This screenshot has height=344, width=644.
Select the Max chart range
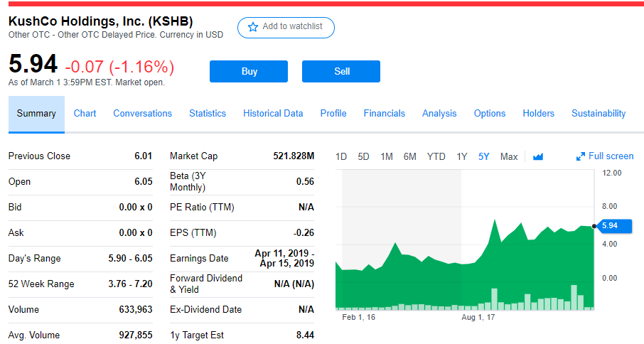click(509, 157)
